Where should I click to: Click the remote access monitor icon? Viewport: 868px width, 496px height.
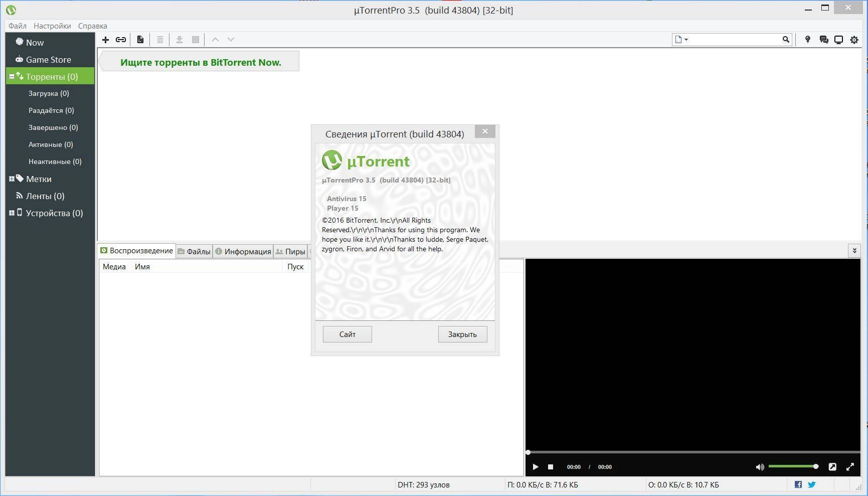(838, 40)
